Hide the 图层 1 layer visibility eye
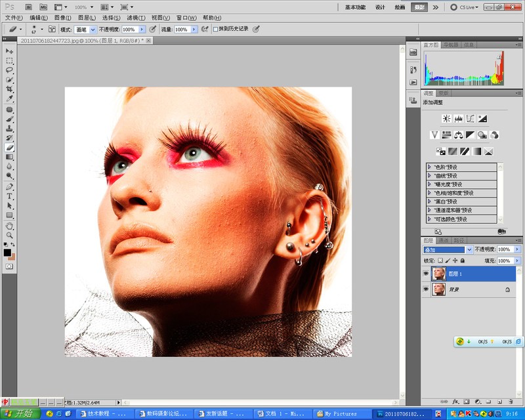 [426, 273]
